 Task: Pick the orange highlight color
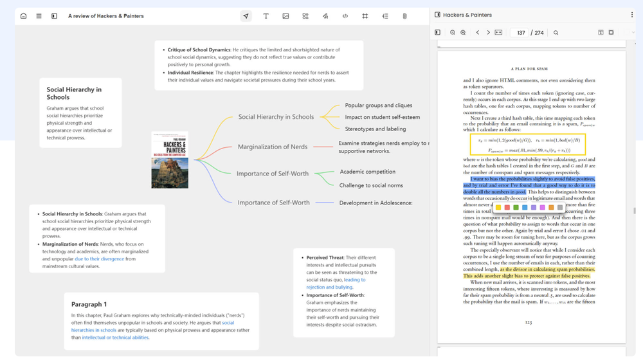(551, 208)
